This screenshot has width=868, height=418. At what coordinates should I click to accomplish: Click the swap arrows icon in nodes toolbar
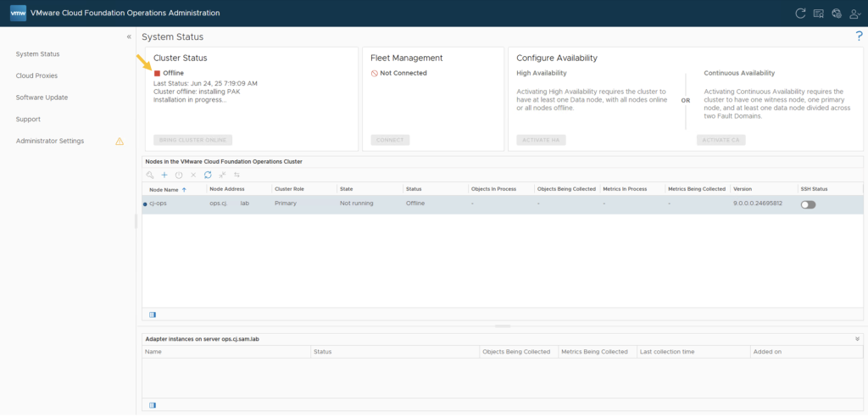(x=237, y=175)
